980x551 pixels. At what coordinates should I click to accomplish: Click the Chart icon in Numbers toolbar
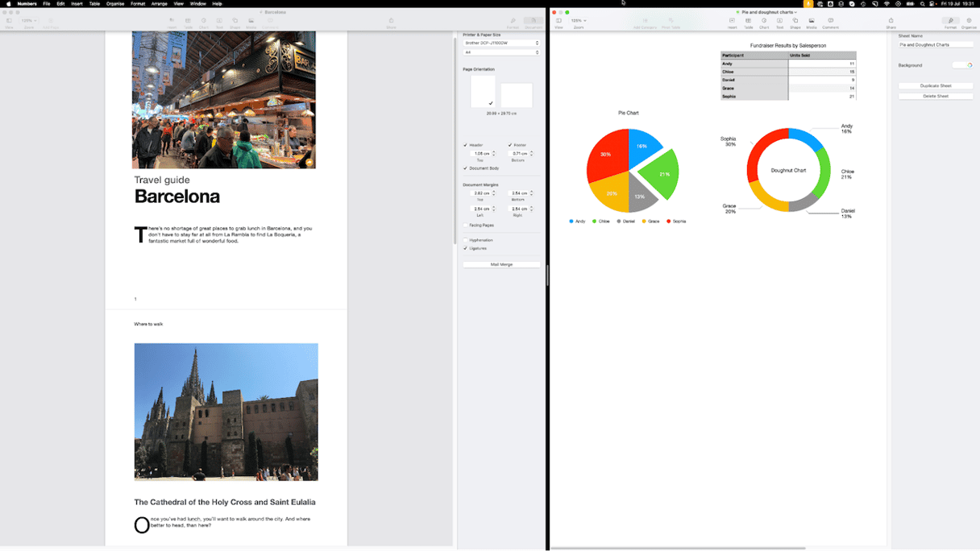click(764, 22)
